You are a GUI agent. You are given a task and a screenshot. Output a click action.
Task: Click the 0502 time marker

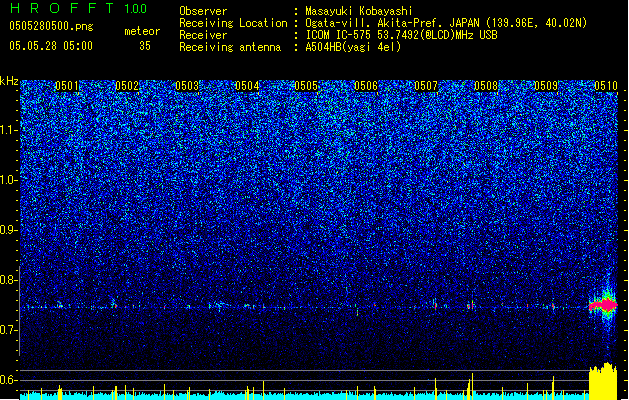tap(127, 86)
